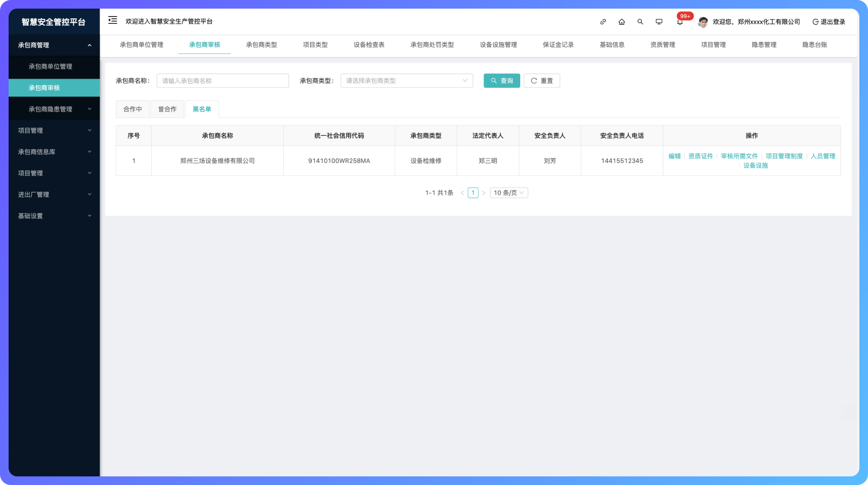The image size is (868, 485).
Task: Open the 项目类型 top tab
Action: click(316, 45)
